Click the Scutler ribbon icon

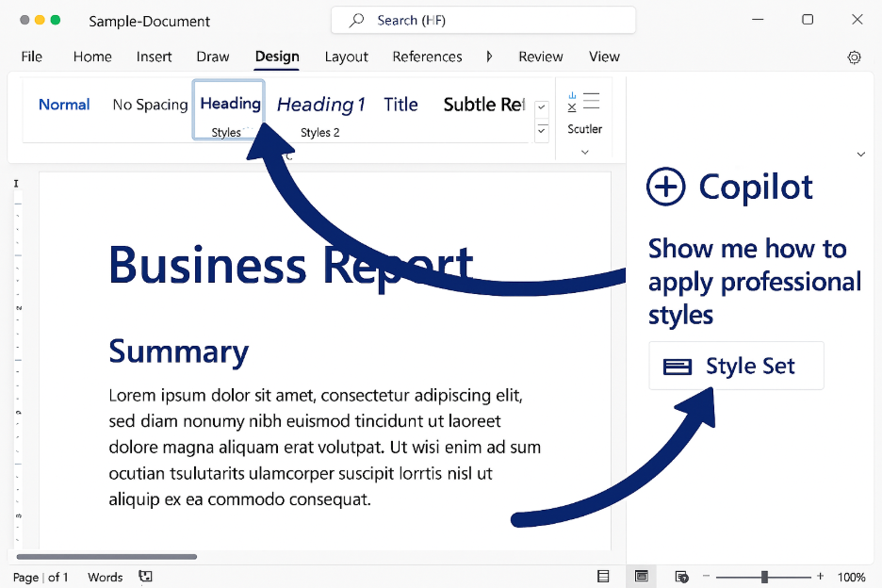point(583,101)
